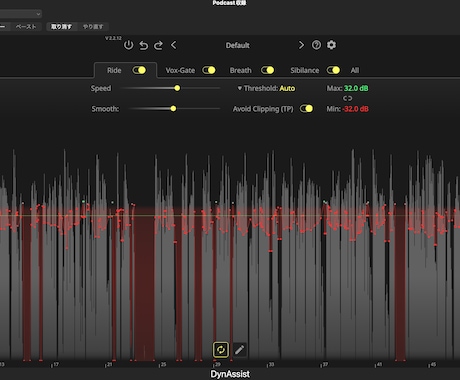The height and width of the screenshot is (380, 460).
Task: Click the timeline marker labeled 33
Action: [271, 365]
